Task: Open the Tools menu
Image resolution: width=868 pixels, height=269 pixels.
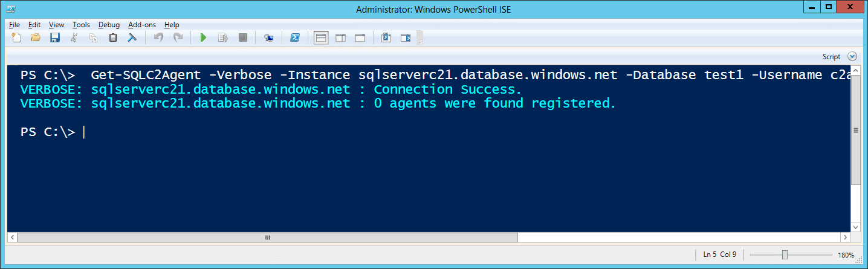Action: pyautogui.click(x=81, y=25)
